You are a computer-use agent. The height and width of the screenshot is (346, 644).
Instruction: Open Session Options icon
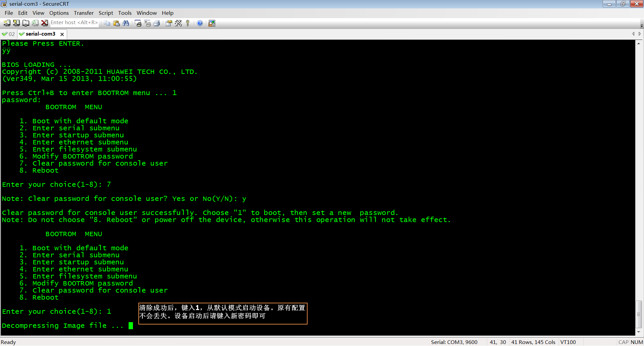[x=169, y=23]
